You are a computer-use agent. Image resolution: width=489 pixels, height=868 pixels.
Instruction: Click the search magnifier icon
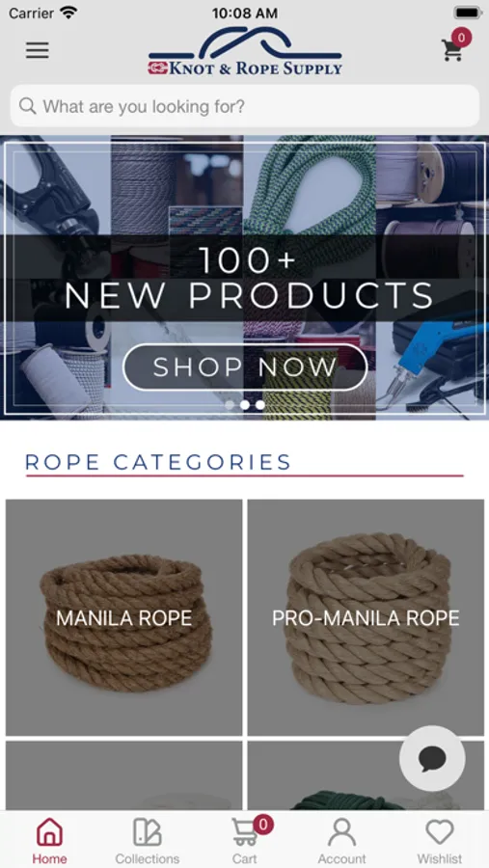pos(27,106)
